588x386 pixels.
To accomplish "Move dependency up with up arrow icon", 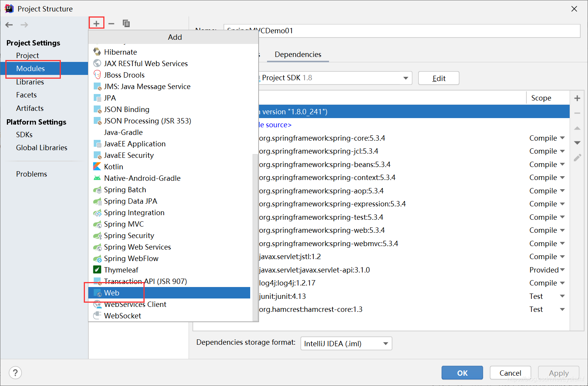I will tap(577, 128).
